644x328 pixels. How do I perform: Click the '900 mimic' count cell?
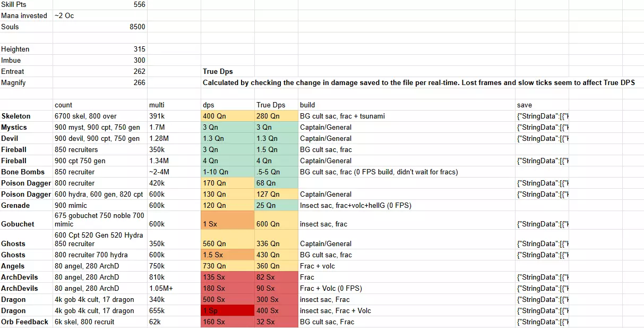[x=100, y=205]
